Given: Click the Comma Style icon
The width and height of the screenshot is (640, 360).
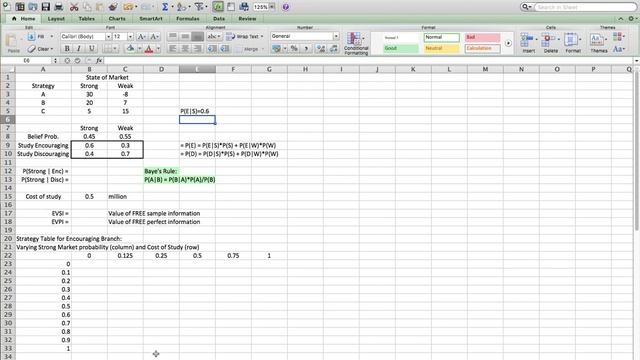Looking at the screenshot, I should coord(306,49).
